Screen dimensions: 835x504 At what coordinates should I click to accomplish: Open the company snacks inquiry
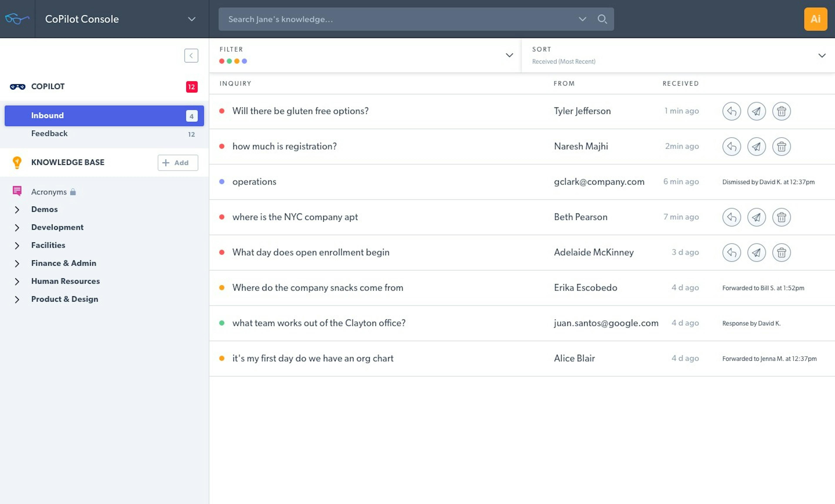pos(317,288)
